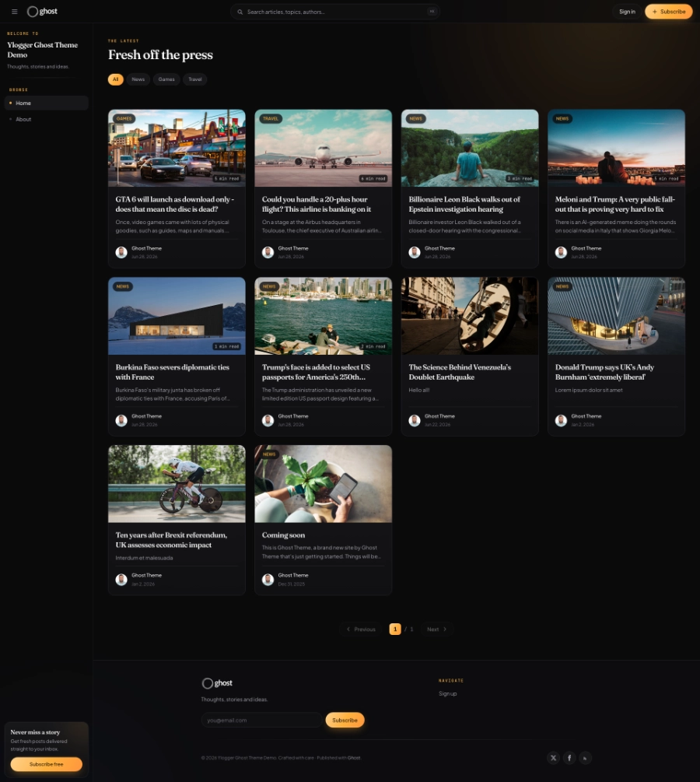Open the man overlooking valley thumbnail
The image size is (700, 782).
470,148
